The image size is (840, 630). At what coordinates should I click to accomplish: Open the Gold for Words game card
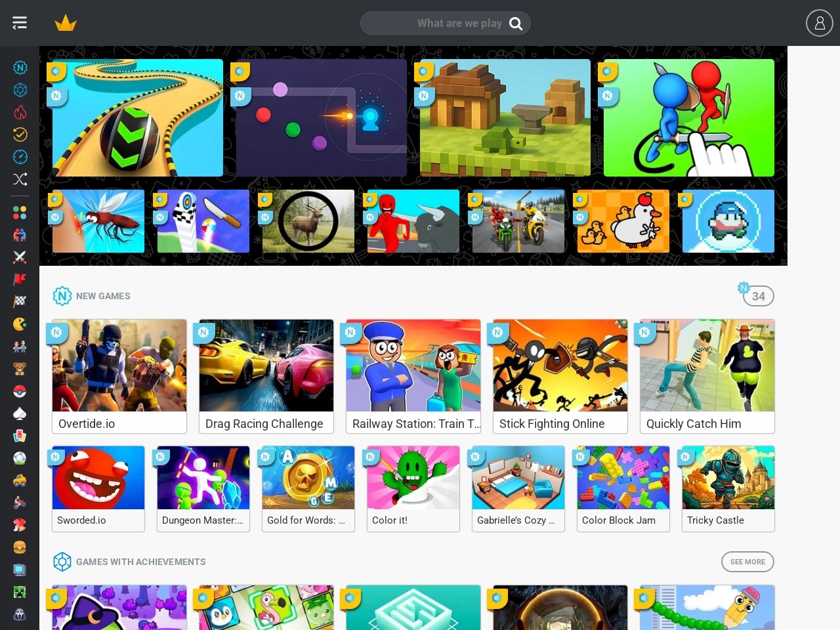coord(308,488)
